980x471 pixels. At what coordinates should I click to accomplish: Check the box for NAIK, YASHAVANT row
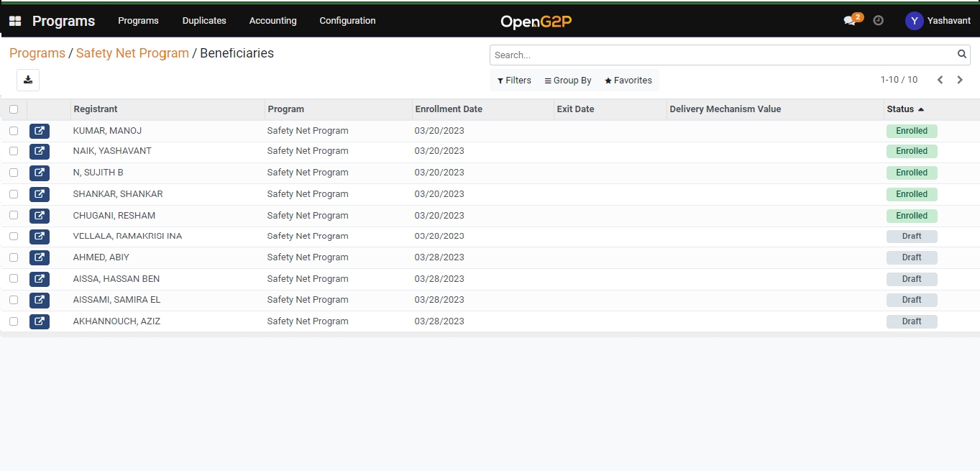(x=14, y=151)
